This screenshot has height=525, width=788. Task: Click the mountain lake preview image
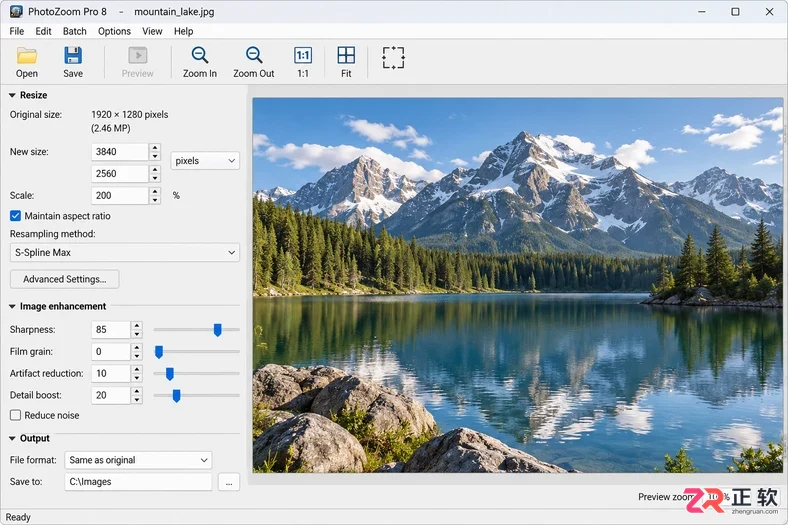click(x=518, y=285)
